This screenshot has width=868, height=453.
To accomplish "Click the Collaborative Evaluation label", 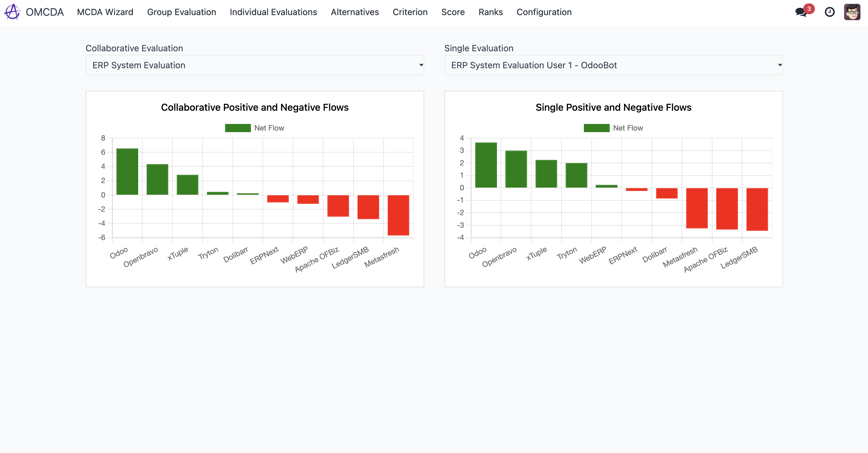I will (x=134, y=48).
